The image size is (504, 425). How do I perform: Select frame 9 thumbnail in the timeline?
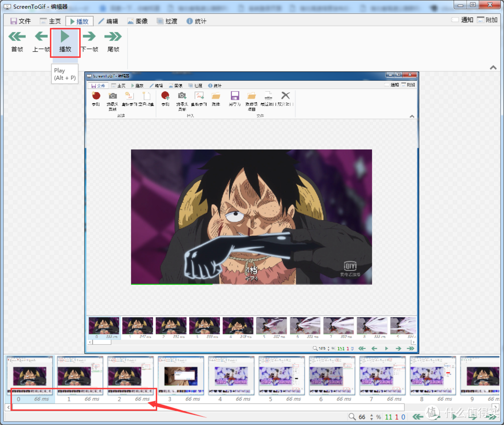click(x=481, y=375)
